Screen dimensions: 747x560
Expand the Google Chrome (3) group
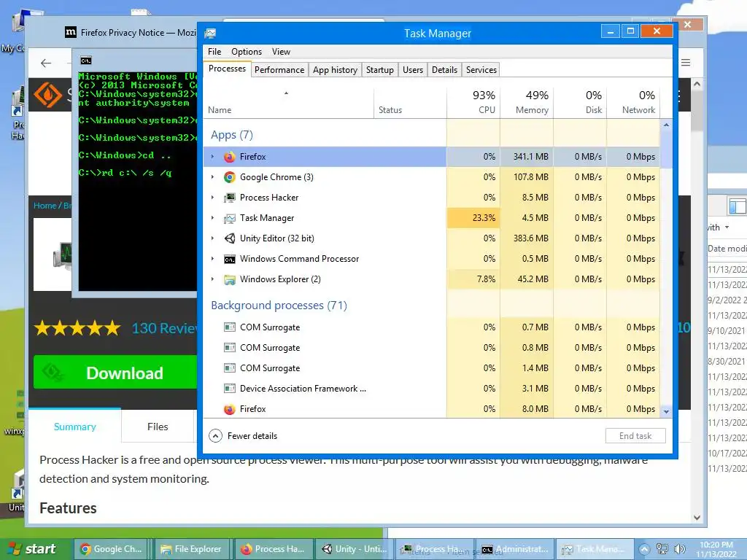pyautogui.click(x=212, y=177)
